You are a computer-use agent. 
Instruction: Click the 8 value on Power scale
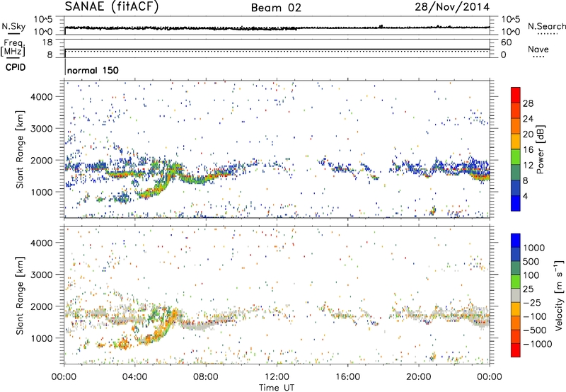coord(526,180)
